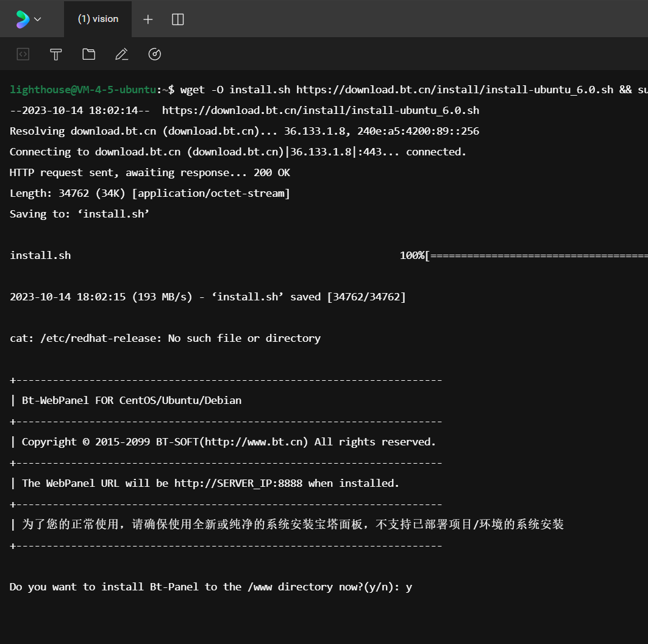Image resolution: width=648 pixels, height=644 pixels.
Task: Click the lighthouse@VM-4-5-ubuntu prompt text
Action: pyautogui.click(x=83, y=90)
